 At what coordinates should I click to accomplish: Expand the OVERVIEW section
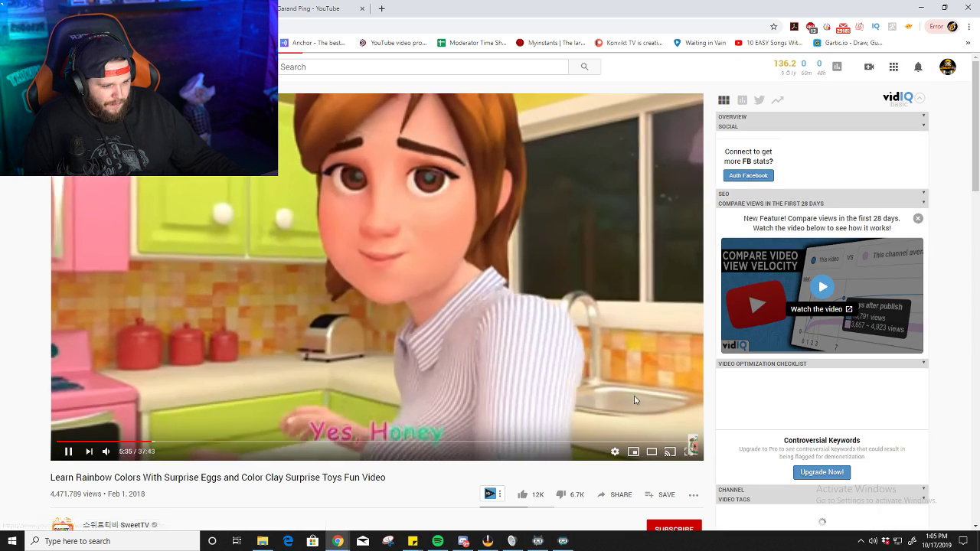tap(822, 117)
